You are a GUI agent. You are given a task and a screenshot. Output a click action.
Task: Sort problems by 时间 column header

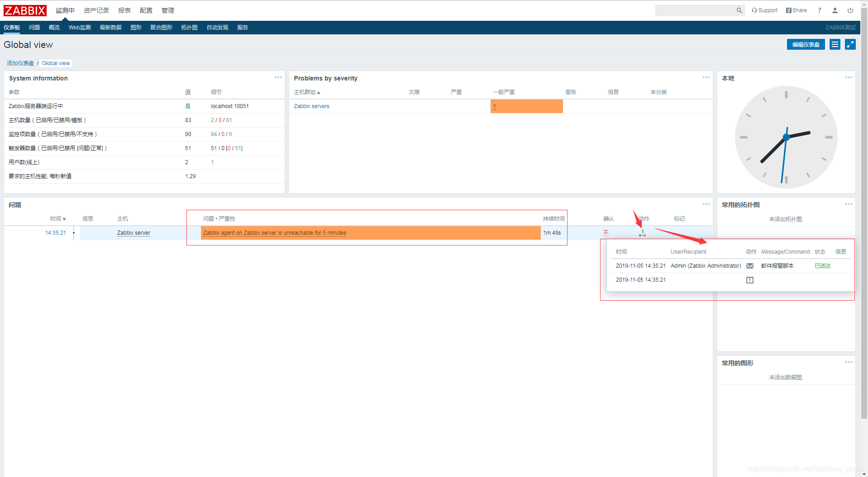pos(58,219)
